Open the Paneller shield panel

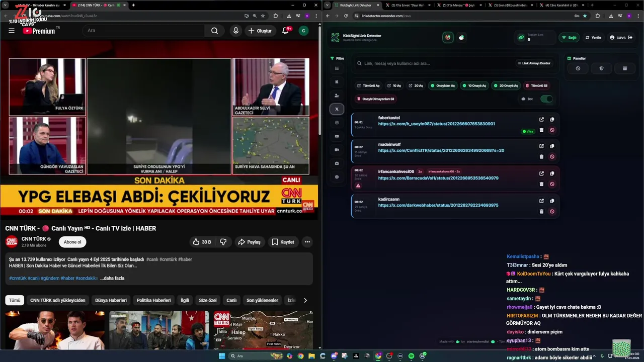tap(601, 68)
